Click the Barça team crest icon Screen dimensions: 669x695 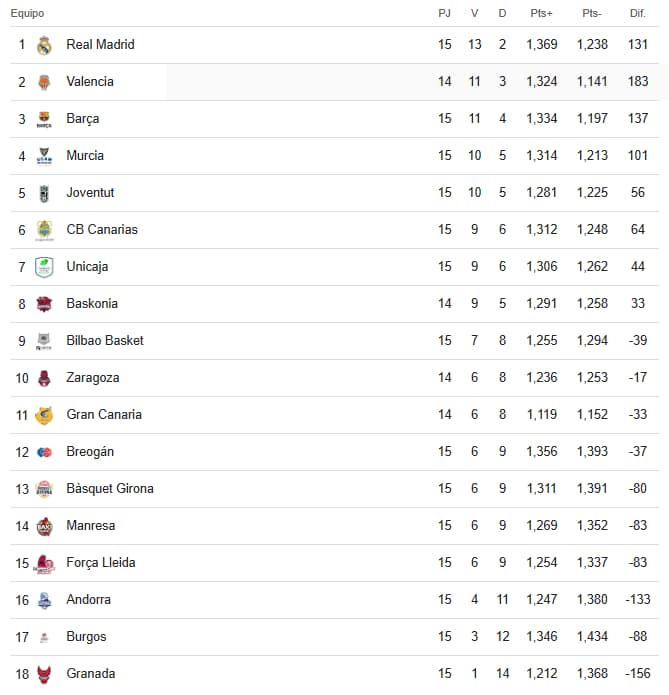click(44, 119)
